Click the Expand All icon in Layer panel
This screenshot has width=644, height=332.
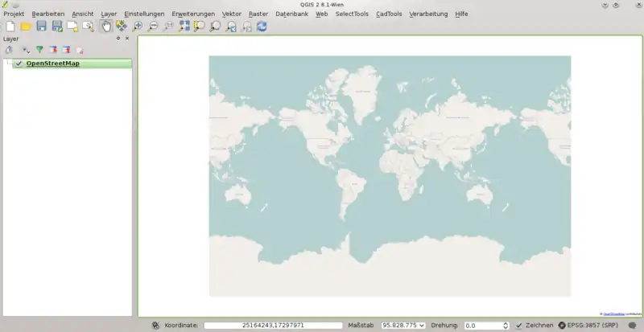tap(52, 50)
